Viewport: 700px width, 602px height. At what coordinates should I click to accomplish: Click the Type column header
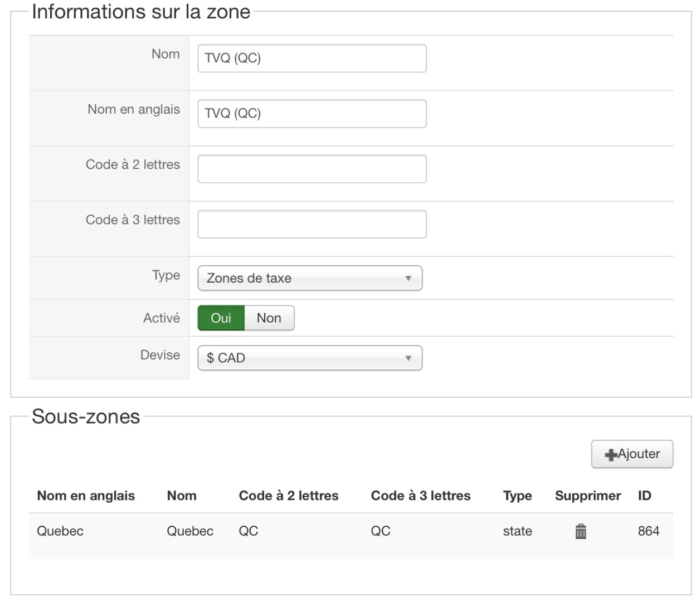tap(517, 496)
